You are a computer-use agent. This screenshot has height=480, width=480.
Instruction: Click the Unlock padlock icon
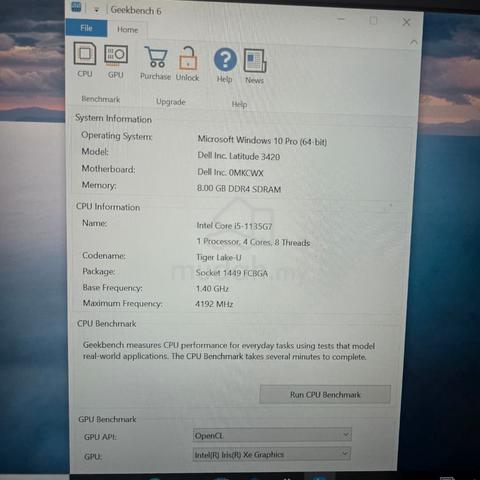[188, 64]
